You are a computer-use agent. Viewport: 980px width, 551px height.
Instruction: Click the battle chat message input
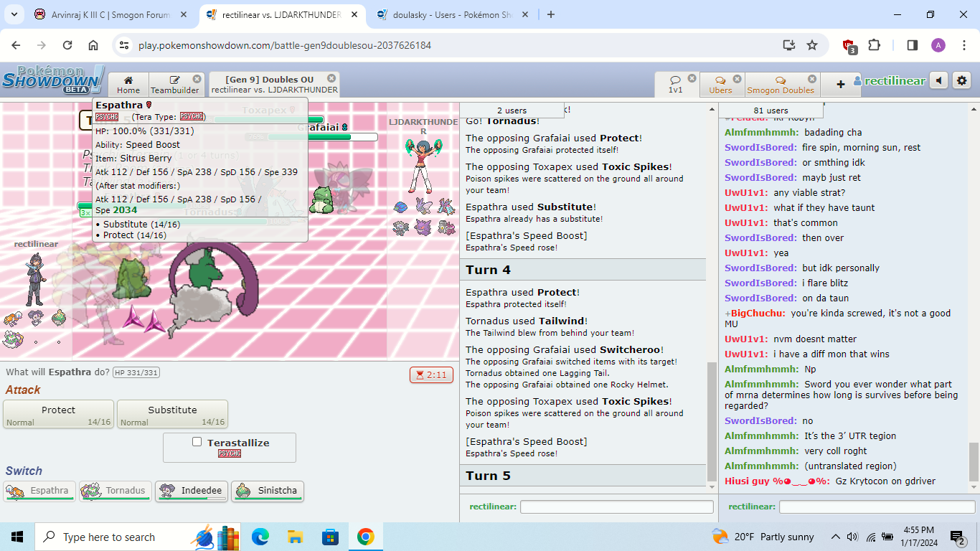(617, 507)
